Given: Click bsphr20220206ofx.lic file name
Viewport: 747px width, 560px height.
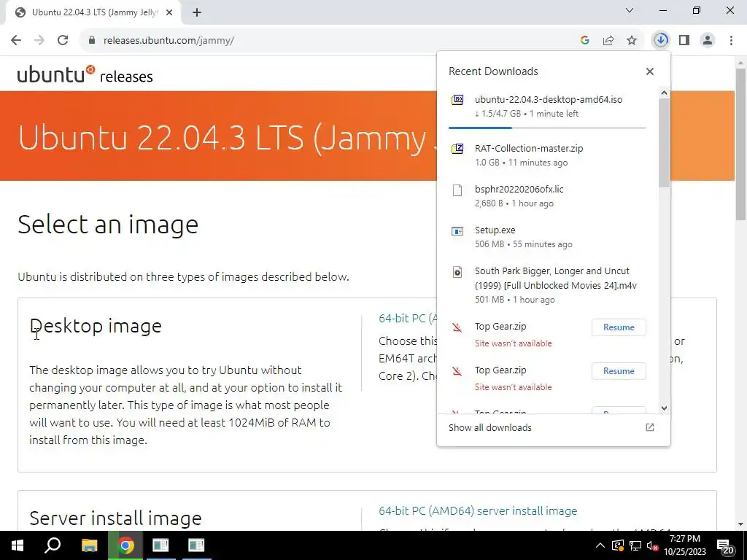Looking at the screenshot, I should click(x=519, y=190).
